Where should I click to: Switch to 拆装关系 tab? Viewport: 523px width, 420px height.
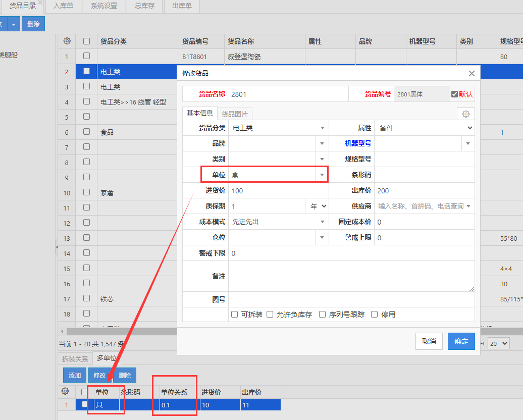[x=75, y=358]
